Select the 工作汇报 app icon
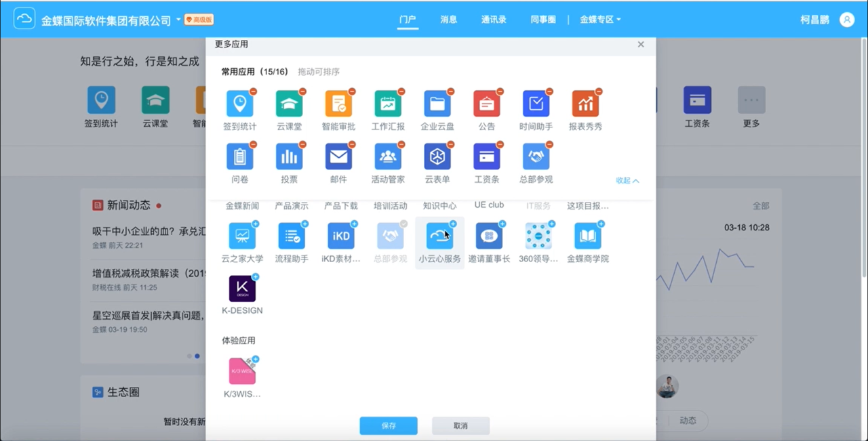The height and width of the screenshot is (441, 868). point(388,104)
